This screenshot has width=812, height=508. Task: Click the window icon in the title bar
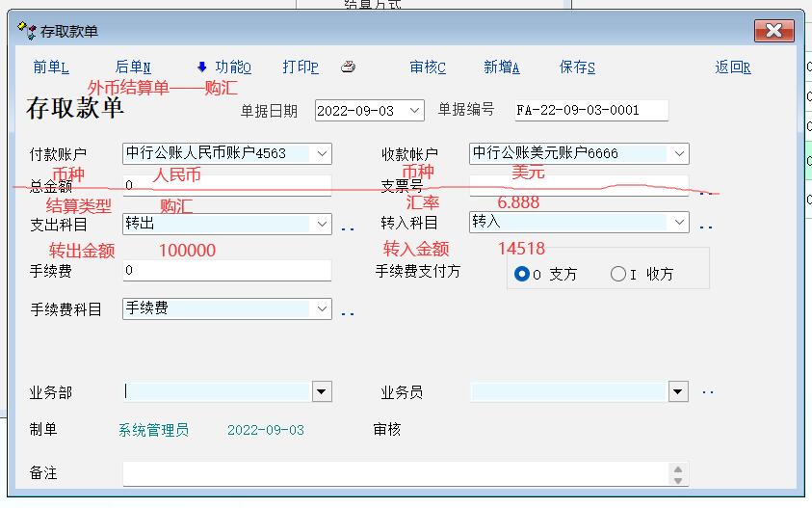(27, 31)
